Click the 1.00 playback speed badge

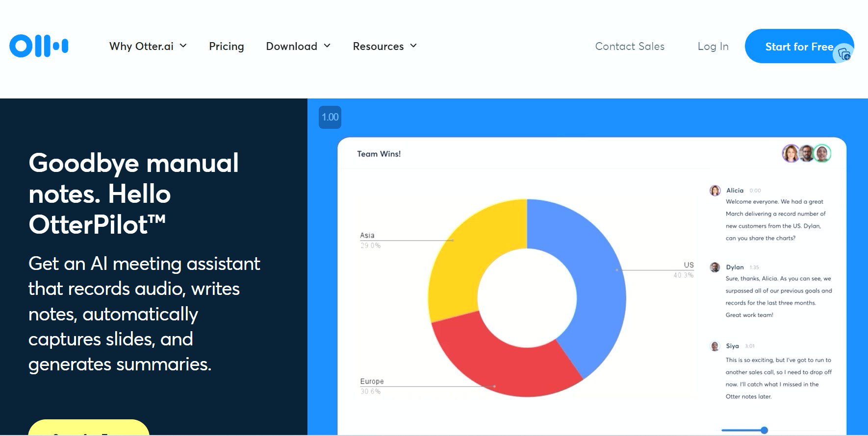pos(330,117)
